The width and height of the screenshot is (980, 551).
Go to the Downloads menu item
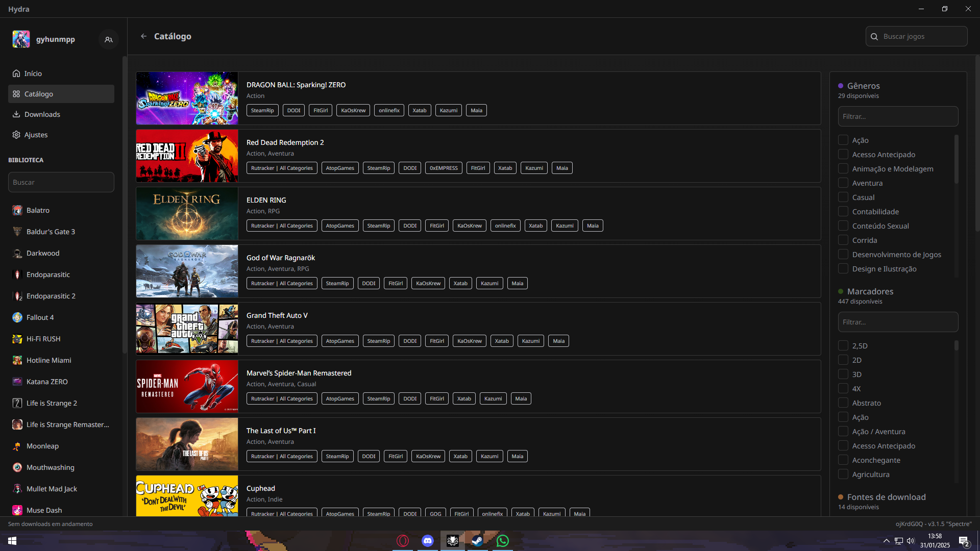click(42, 114)
